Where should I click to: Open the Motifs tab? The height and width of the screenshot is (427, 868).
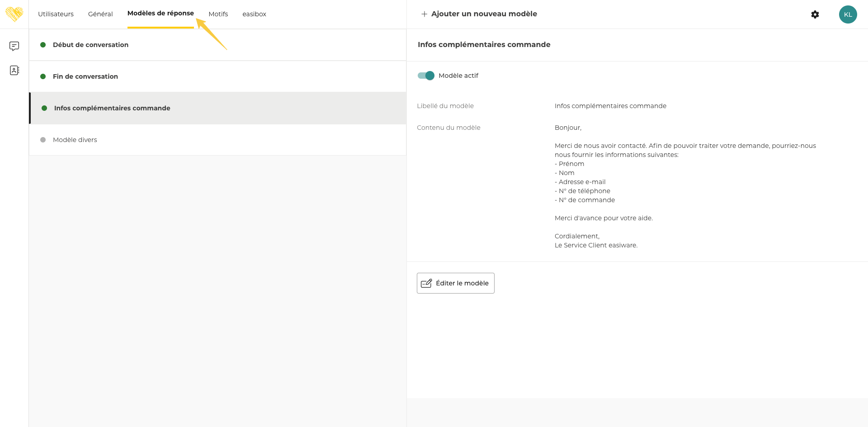tap(218, 14)
